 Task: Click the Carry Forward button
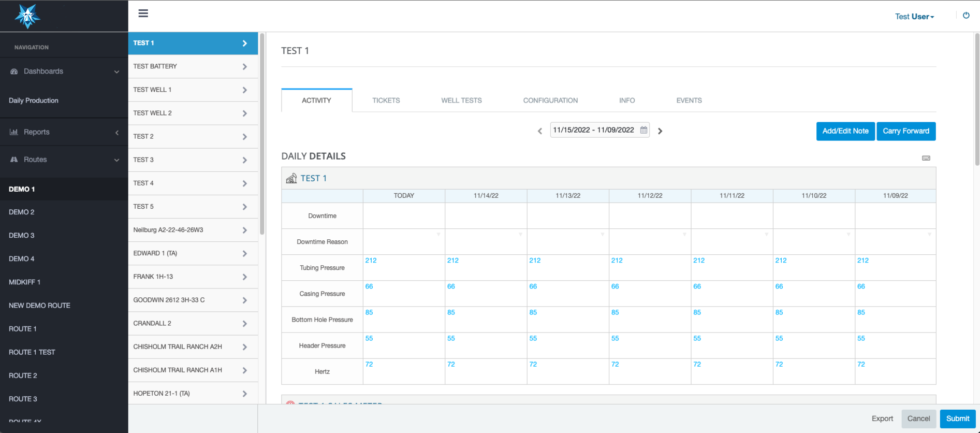point(906,131)
